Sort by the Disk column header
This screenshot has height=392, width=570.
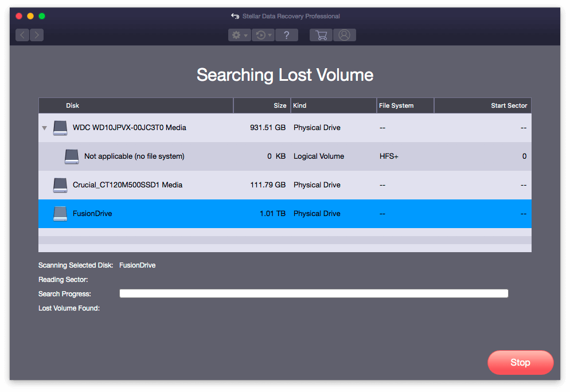[135, 105]
